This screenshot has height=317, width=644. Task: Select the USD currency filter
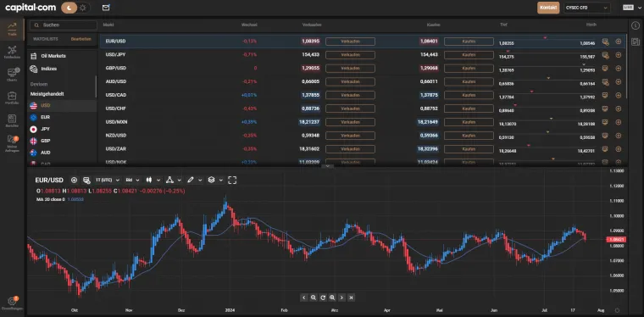coord(62,106)
